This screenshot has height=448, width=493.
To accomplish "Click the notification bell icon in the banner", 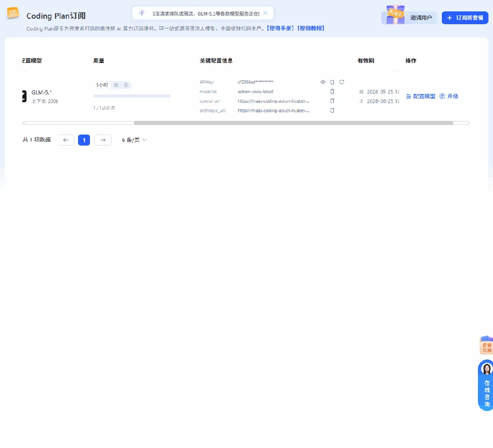I will [x=142, y=13].
